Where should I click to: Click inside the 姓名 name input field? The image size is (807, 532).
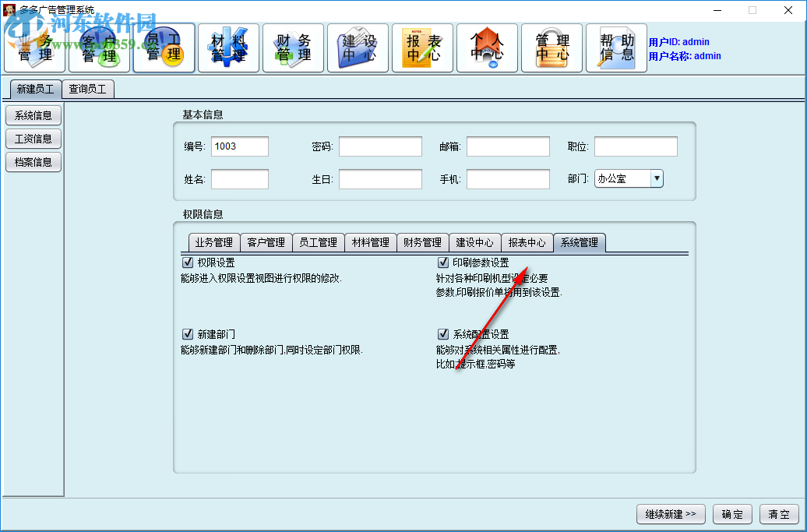239,178
